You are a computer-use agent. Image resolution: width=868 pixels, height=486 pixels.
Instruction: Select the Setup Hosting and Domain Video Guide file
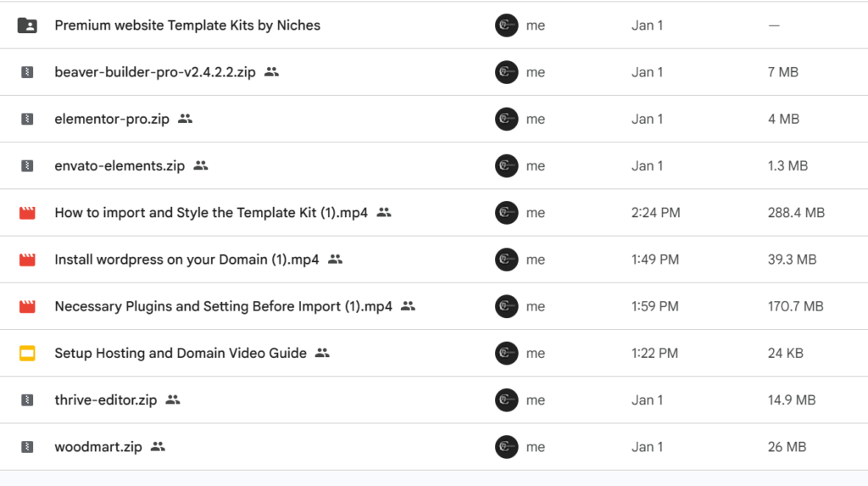(181, 353)
